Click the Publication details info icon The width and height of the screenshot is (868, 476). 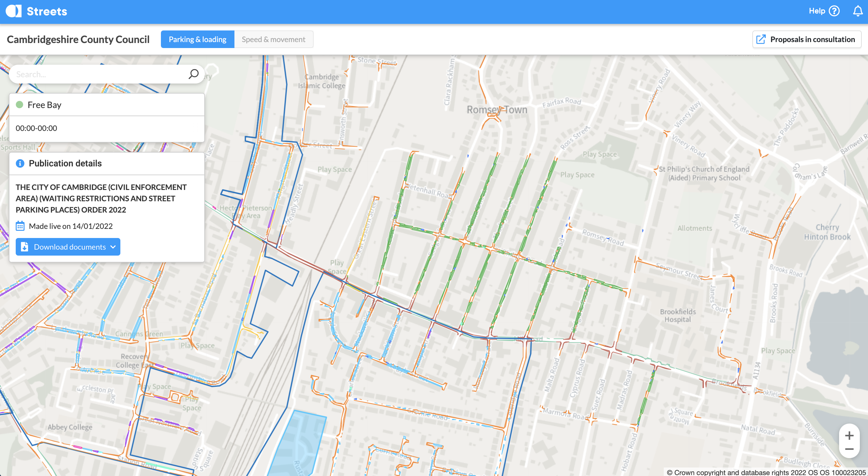tap(20, 163)
